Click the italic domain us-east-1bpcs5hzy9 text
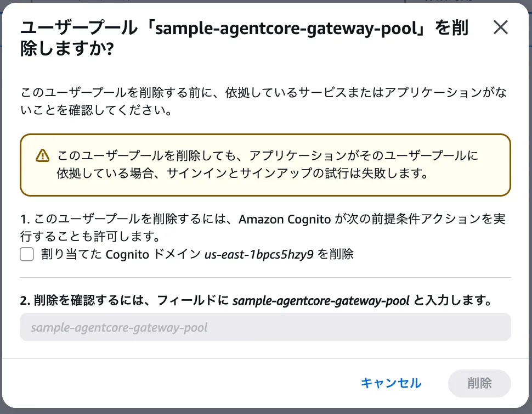 (259, 254)
